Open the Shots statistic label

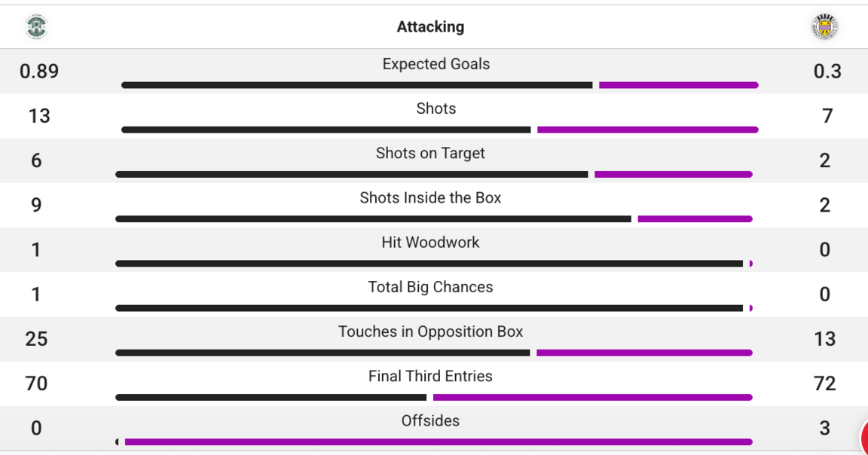click(x=436, y=108)
